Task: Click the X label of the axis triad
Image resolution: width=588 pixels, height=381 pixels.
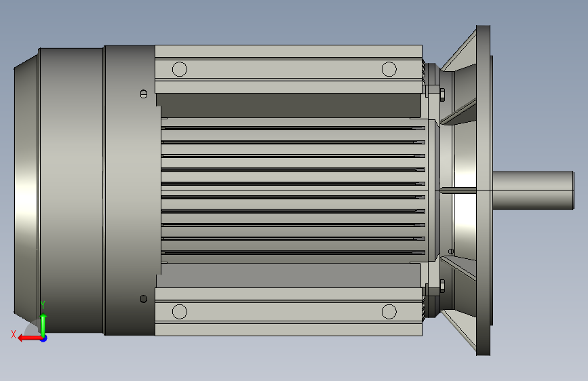Action: (x=14, y=334)
